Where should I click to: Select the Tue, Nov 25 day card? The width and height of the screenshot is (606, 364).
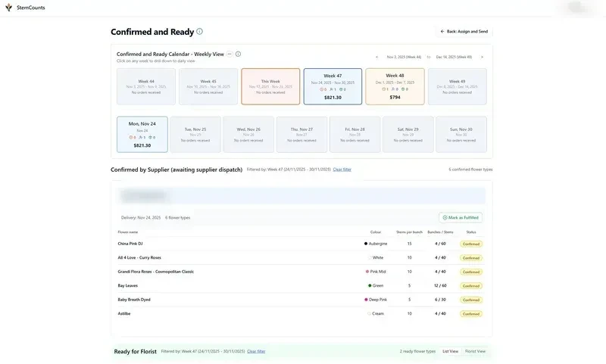click(x=195, y=135)
